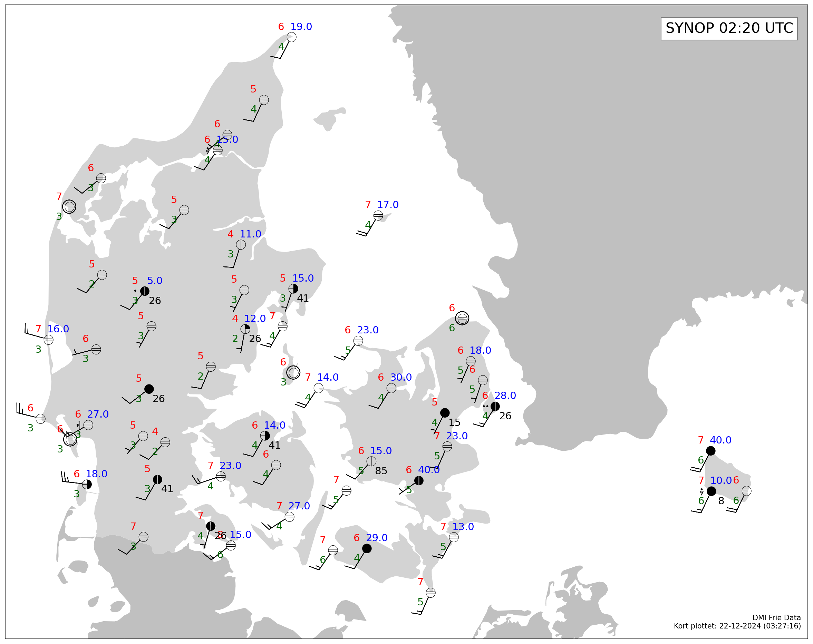Click the filled black circle beside 10.0
The height and width of the screenshot is (644, 813).
[x=712, y=491]
